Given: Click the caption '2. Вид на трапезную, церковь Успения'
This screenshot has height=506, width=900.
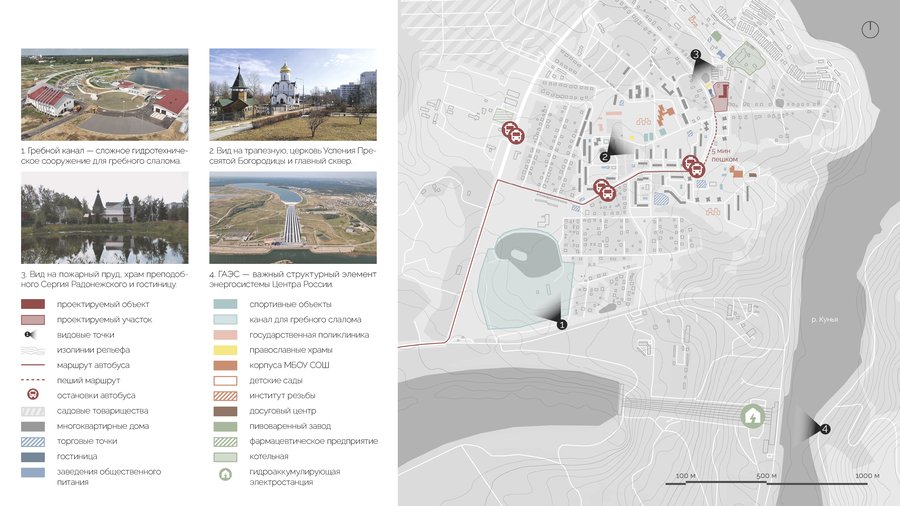Looking at the screenshot, I should [293, 155].
